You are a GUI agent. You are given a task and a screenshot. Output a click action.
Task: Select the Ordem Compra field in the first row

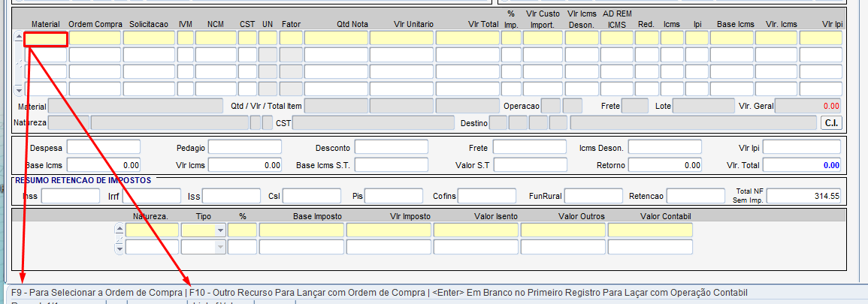point(95,38)
